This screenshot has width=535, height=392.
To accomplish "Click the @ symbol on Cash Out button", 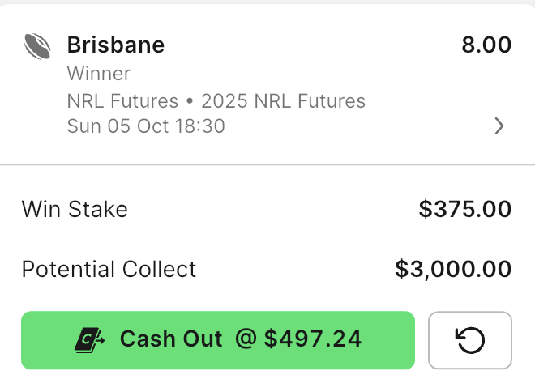I will coord(246,339).
